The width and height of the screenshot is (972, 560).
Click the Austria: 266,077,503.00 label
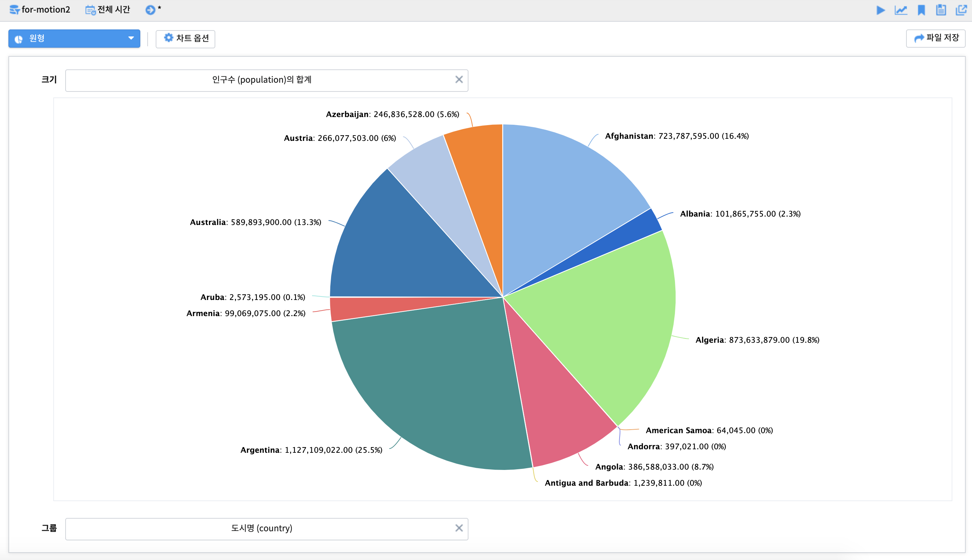(x=340, y=138)
